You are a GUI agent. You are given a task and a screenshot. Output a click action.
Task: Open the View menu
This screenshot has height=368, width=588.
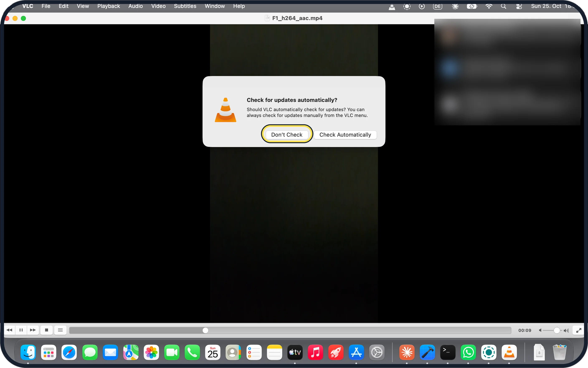(x=83, y=6)
